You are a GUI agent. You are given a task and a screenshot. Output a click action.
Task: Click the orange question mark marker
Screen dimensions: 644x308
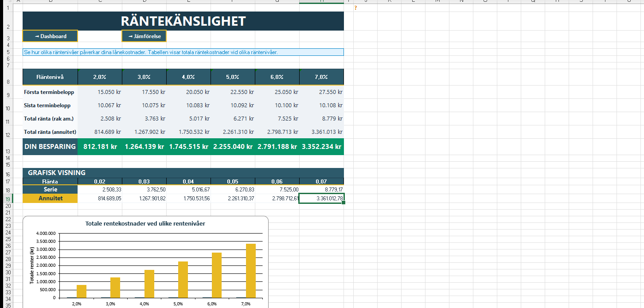[x=355, y=8]
